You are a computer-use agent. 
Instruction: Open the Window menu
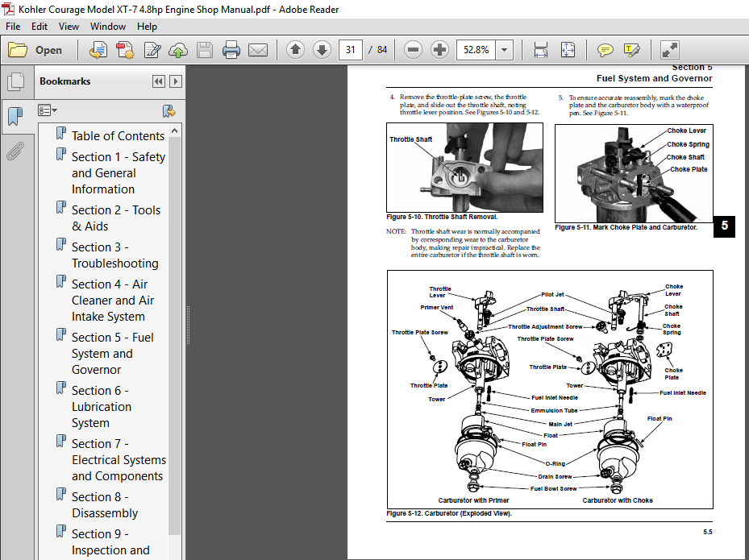108,27
